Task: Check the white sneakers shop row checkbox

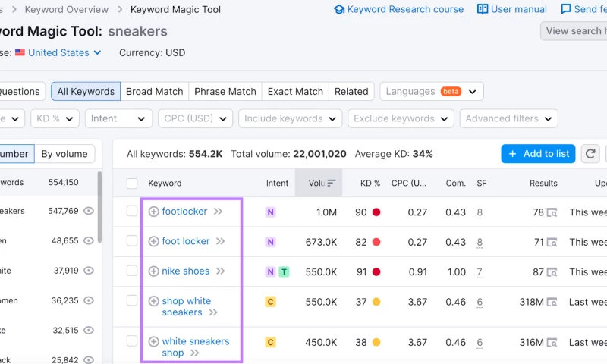Action: coord(132,341)
